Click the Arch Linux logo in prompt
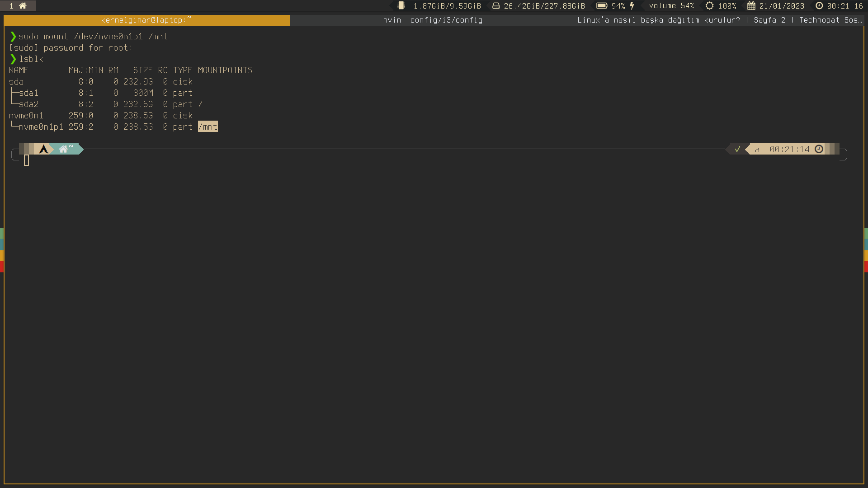868x488 pixels. (43, 149)
